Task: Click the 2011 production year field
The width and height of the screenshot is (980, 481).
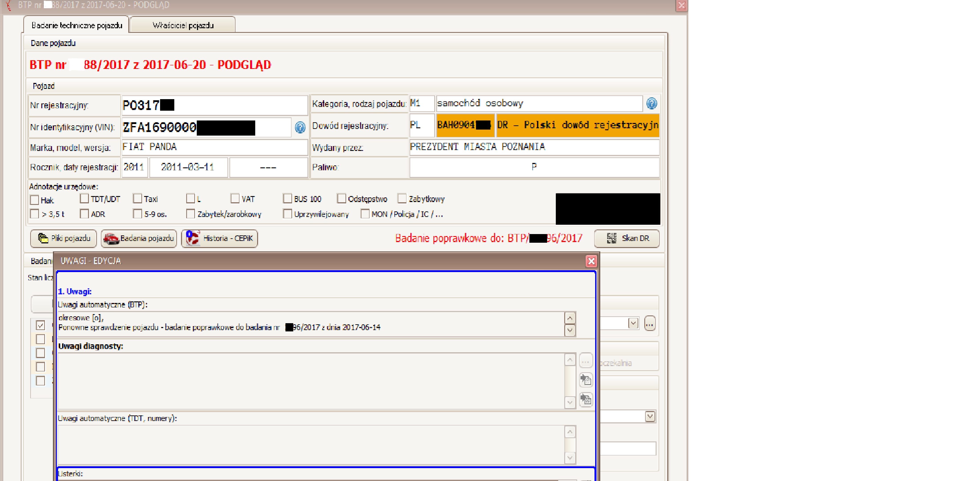Action: (x=135, y=167)
